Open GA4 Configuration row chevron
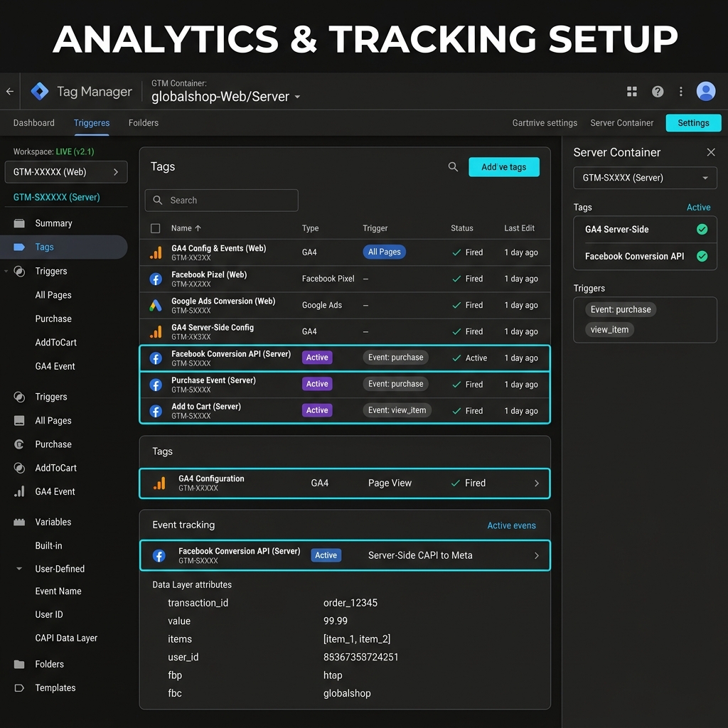The width and height of the screenshot is (728, 728). (537, 483)
